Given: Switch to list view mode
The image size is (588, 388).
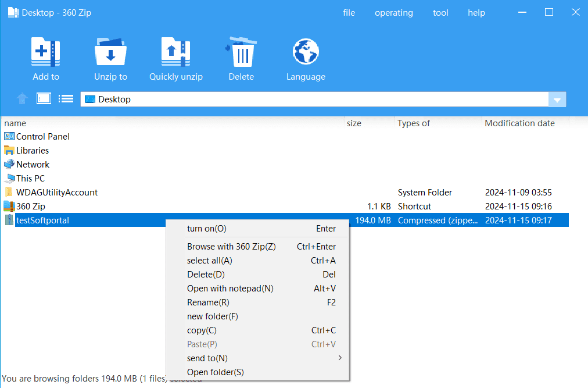Looking at the screenshot, I should 66,98.
